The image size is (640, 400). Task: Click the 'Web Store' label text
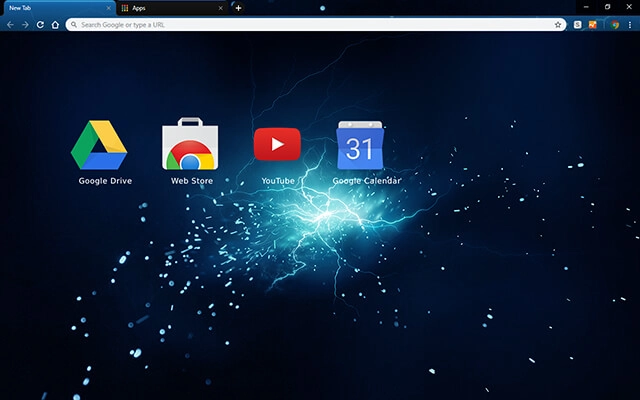click(192, 181)
